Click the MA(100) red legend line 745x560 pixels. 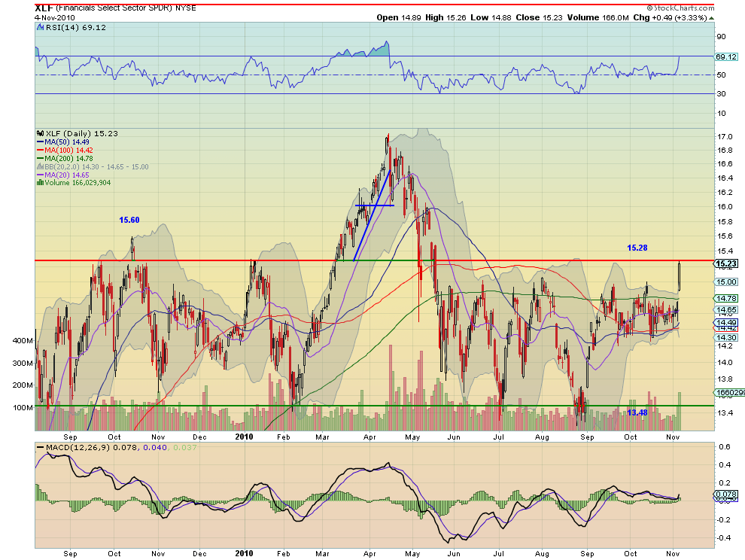(x=41, y=151)
